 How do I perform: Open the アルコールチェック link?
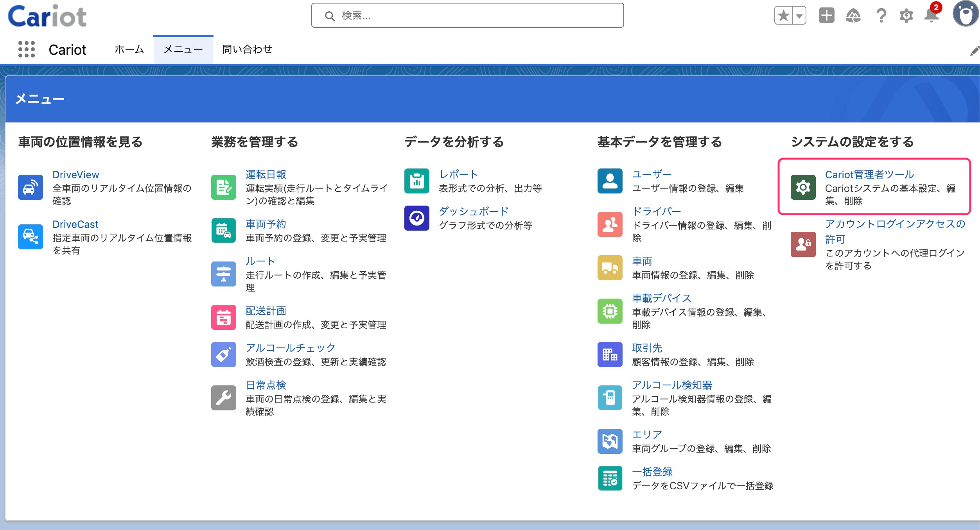click(291, 348)
